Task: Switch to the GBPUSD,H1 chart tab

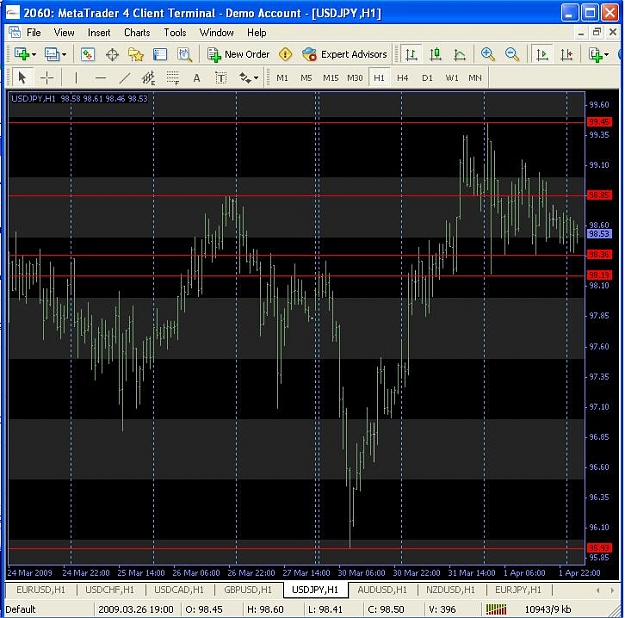Action: point(248,589)
